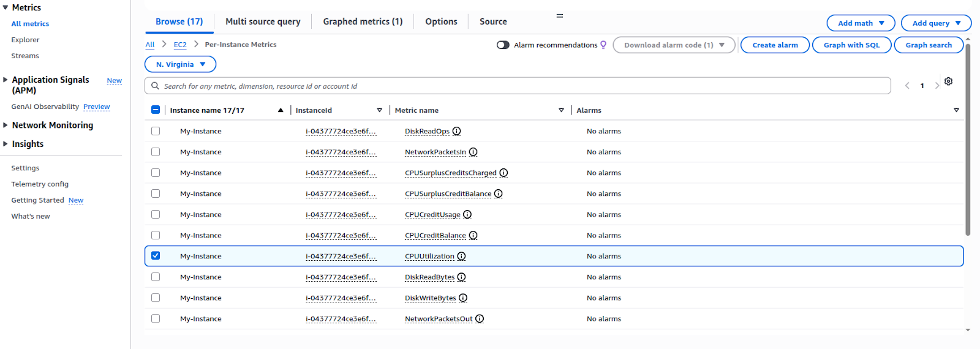Click the Graph with SQL button
The width and height of the screenshot is (980, 349).
[851, 45]
